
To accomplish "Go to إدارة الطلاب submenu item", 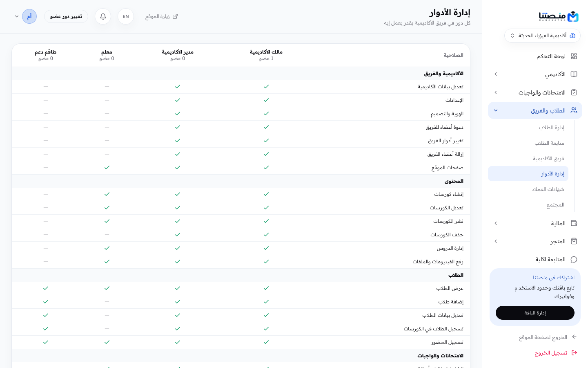I will click(x=528, y=128).
